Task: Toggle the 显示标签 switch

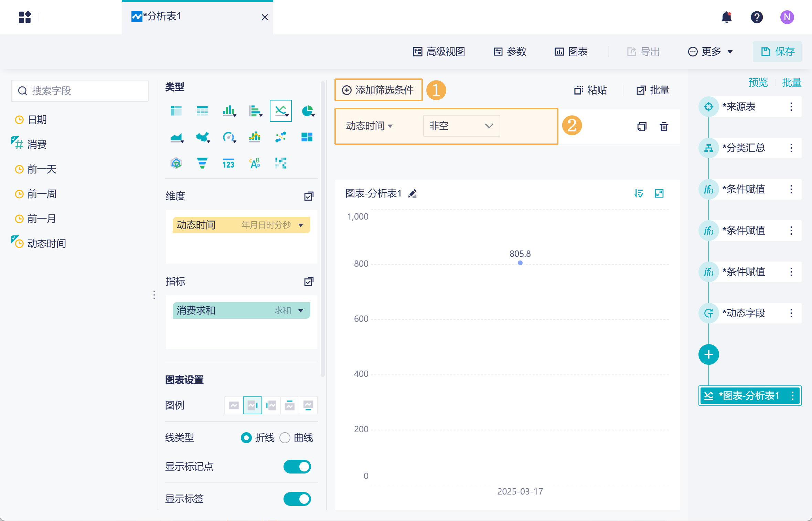Action: (297, 499)
